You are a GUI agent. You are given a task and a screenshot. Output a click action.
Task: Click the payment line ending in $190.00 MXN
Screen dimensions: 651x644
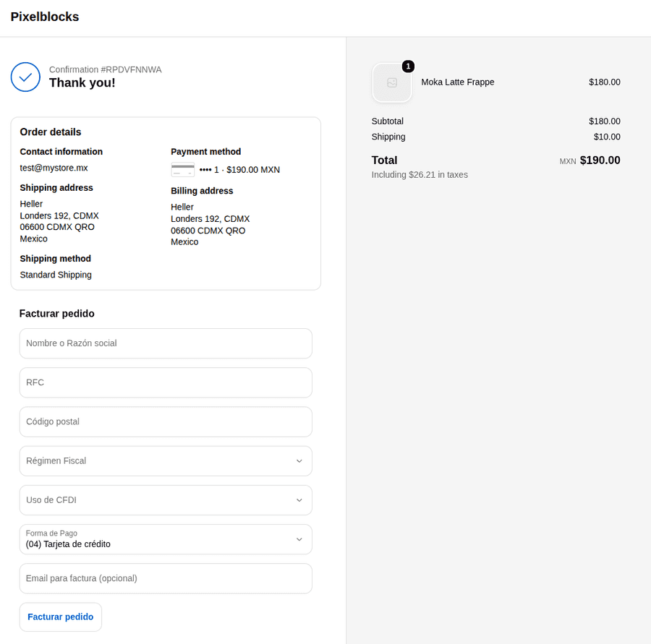(239, 170)
